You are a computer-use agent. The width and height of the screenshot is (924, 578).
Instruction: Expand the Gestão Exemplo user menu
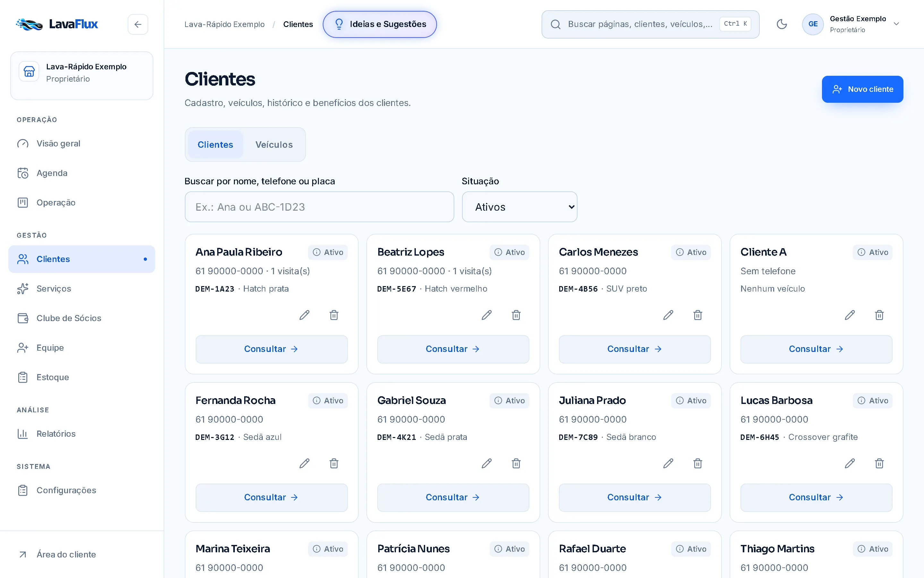(851, 24)
